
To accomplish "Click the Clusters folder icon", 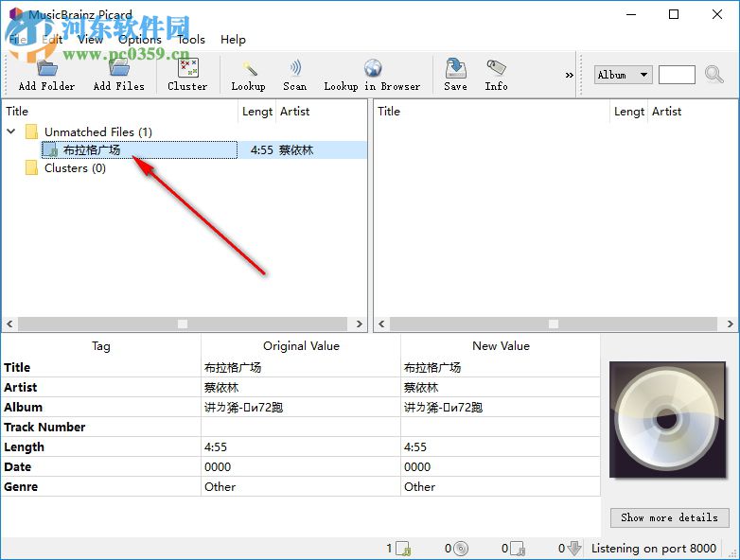I will tap(31, 168).
